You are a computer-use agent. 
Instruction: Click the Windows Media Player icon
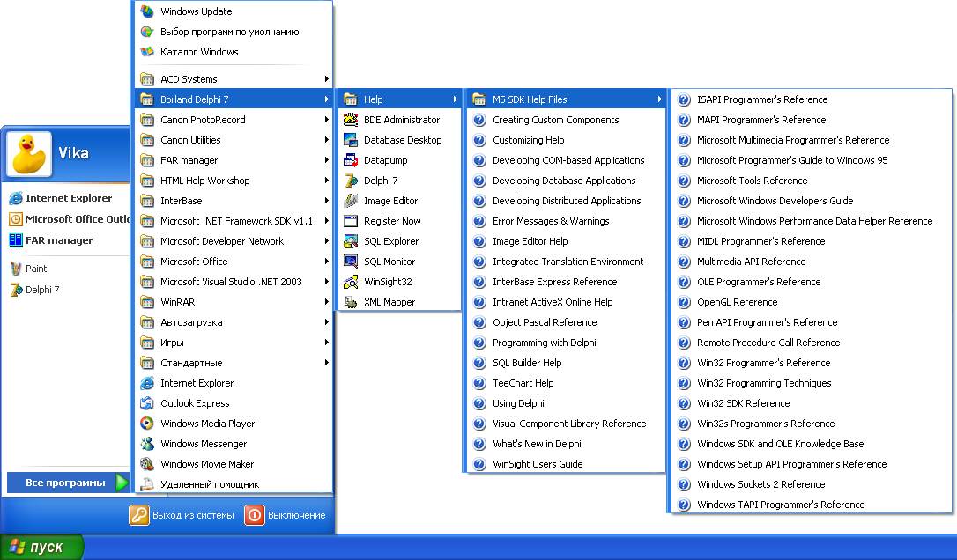click(x=147, y=424)
